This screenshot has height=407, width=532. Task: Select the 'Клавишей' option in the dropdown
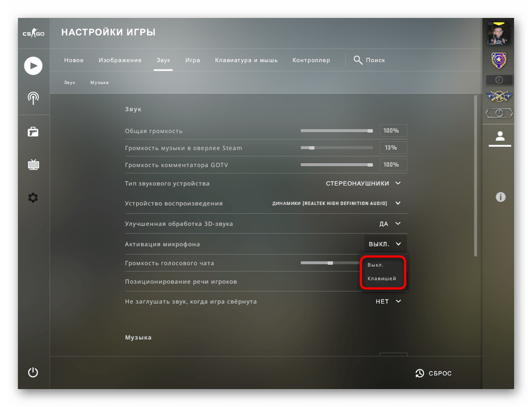click(x=382, y=278)
